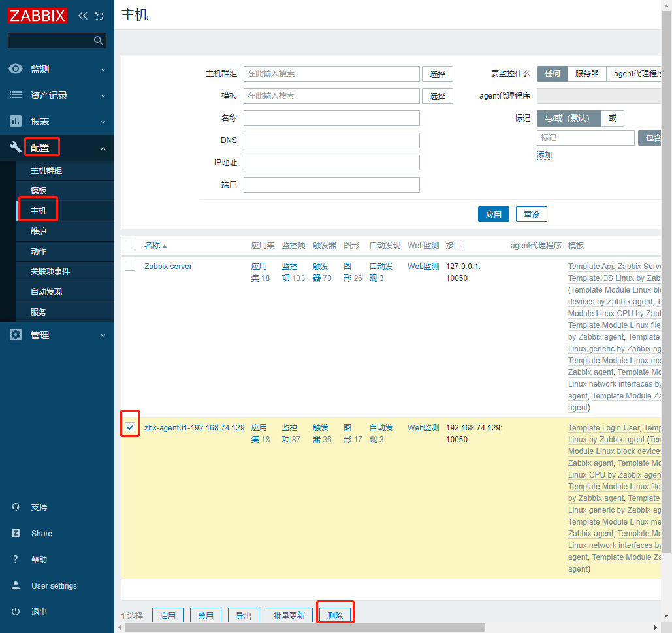Viewport: 672px width, 633px height.
Task: Open zbx-agent01-192.168.74.129 host link
Action: coord(194,428)
